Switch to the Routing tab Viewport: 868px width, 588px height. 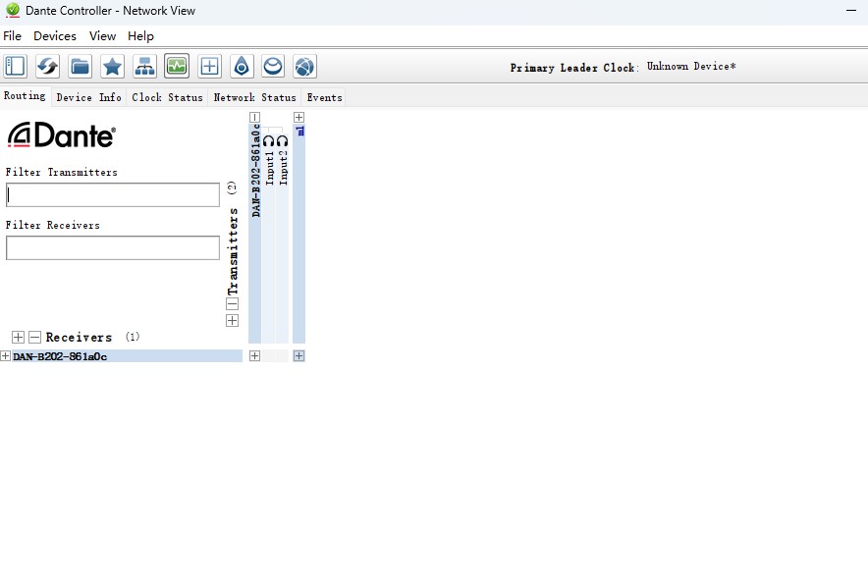25,96
